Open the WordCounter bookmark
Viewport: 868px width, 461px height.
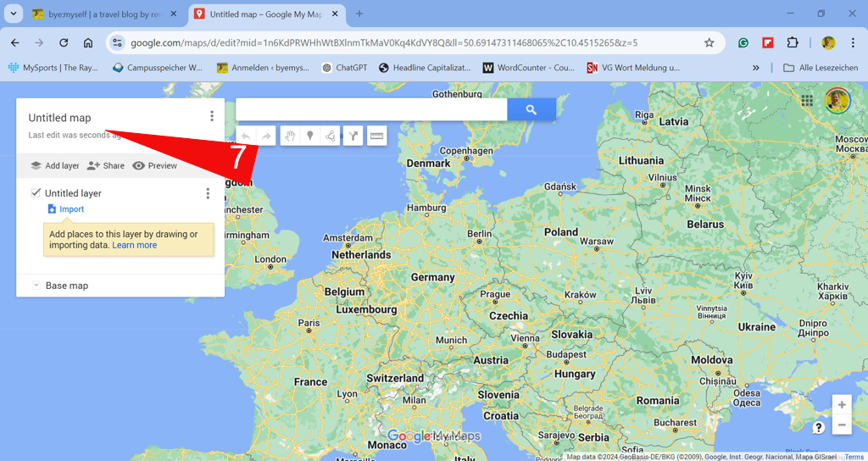click(x=529, y=68)
